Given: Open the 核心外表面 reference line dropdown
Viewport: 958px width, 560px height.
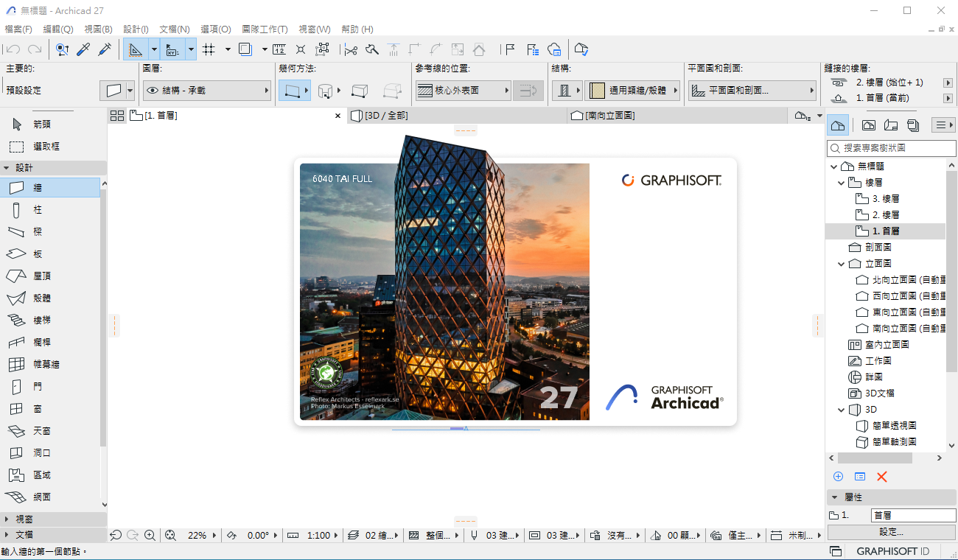Looking at the screenshot, I should coord(463,91).
